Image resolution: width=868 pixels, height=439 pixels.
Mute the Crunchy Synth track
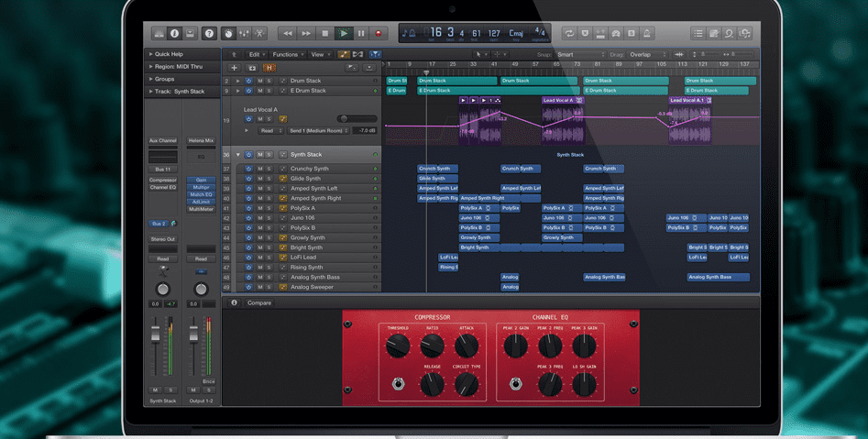click(260, 169)
